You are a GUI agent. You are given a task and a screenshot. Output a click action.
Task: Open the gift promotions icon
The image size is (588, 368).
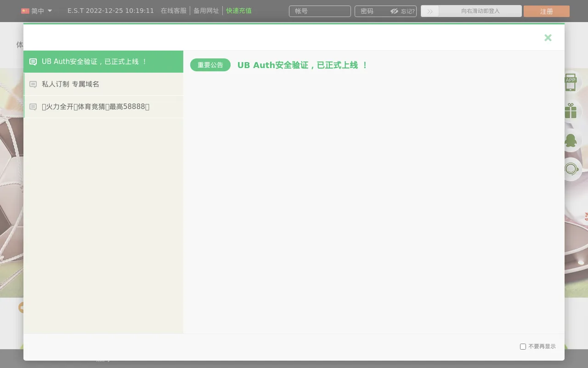coord(571,111)
